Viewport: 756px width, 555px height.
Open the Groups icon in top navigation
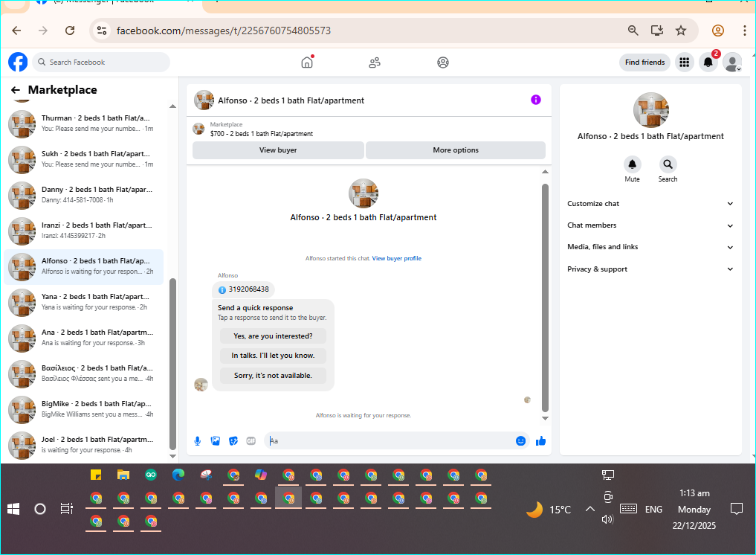click(x=442, y=62)
